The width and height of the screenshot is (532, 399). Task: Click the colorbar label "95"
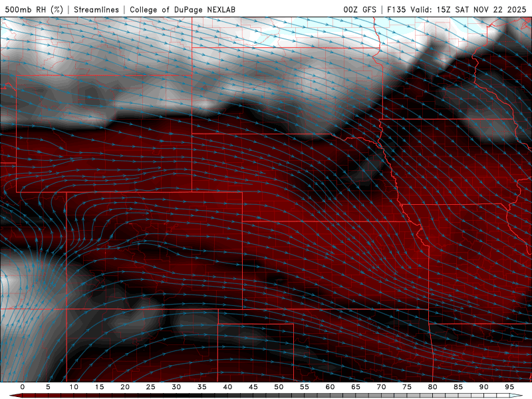509,387
